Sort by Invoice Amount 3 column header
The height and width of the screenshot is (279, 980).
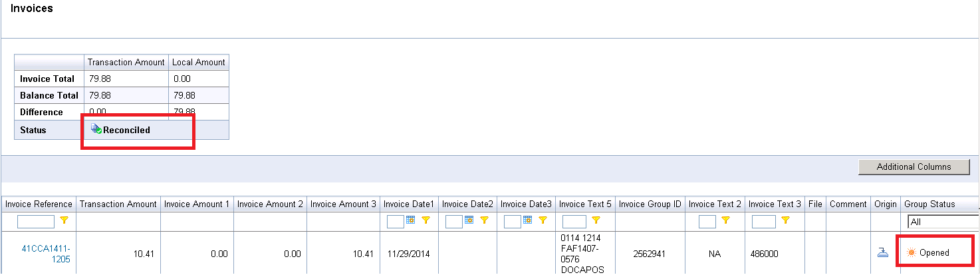[343, 204]
